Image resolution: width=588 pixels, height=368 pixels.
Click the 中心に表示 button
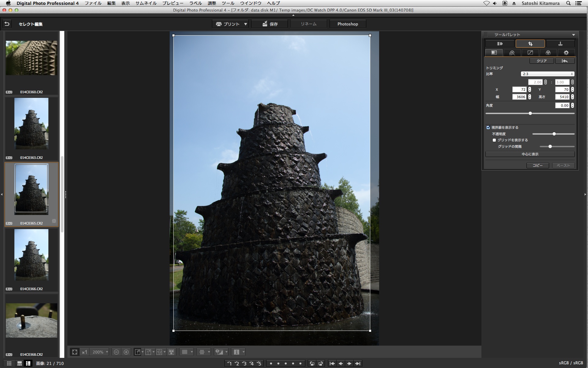point(530,154)
